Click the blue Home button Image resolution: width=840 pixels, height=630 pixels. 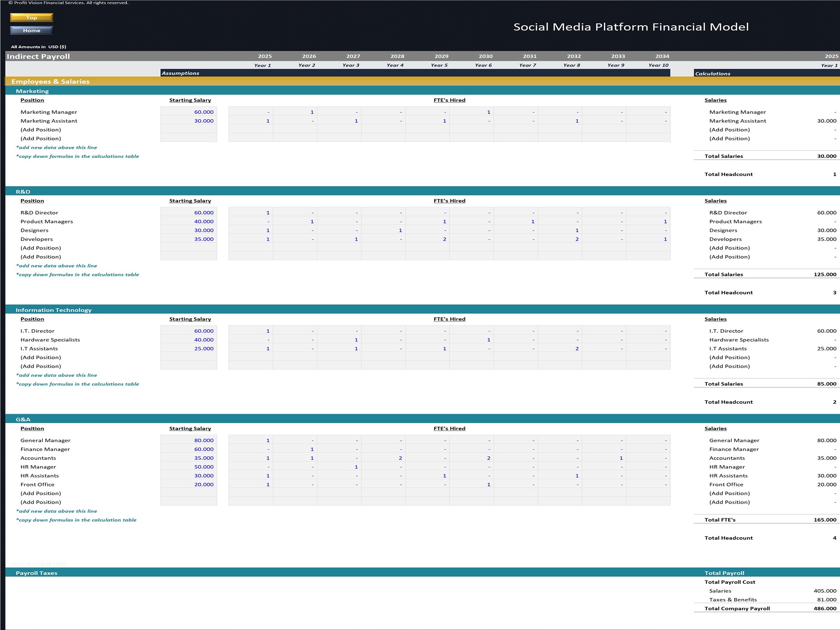pyautogui.click(x=31, y=30)
